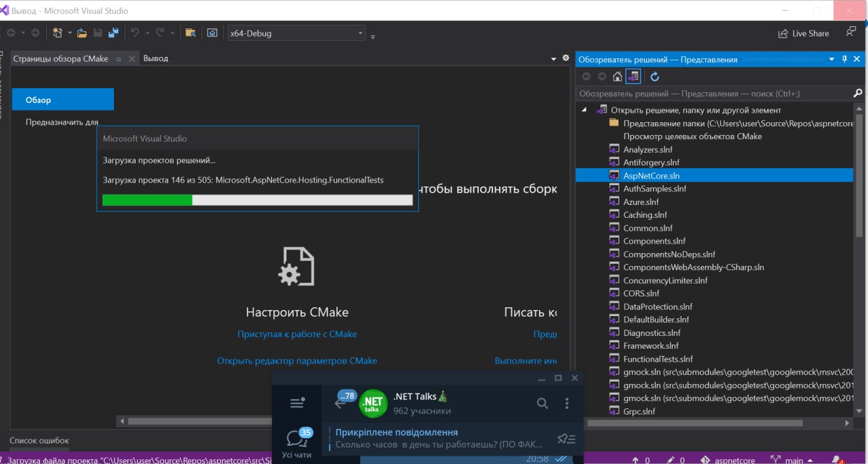Select Components.slnf in solution list
This screenshot has width=868, height=464.
point(654,241)
